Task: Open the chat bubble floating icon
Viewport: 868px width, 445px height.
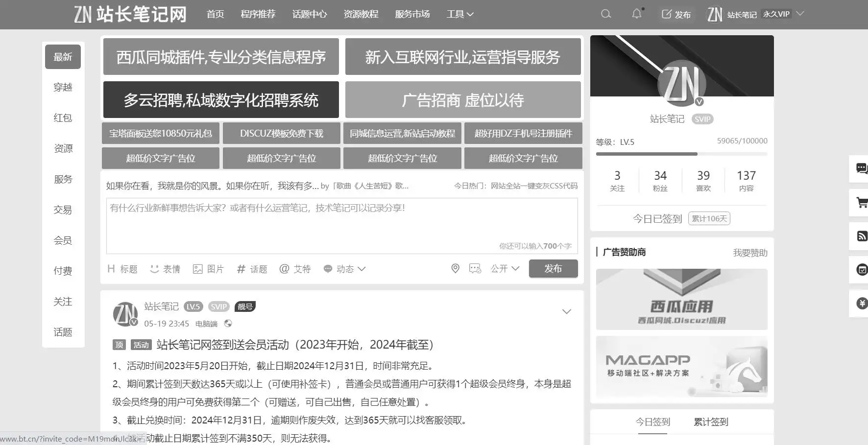Action: click(861, 168)
